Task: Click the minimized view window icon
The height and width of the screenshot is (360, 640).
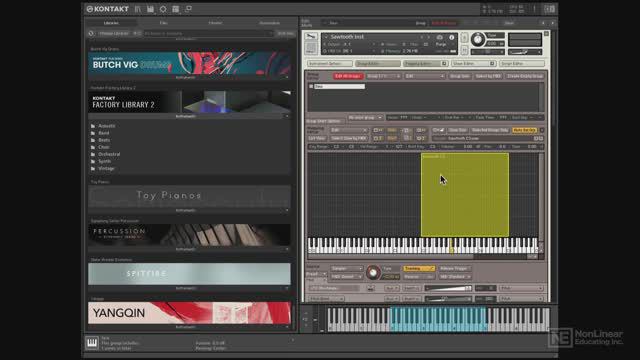Action: [188, 9]
